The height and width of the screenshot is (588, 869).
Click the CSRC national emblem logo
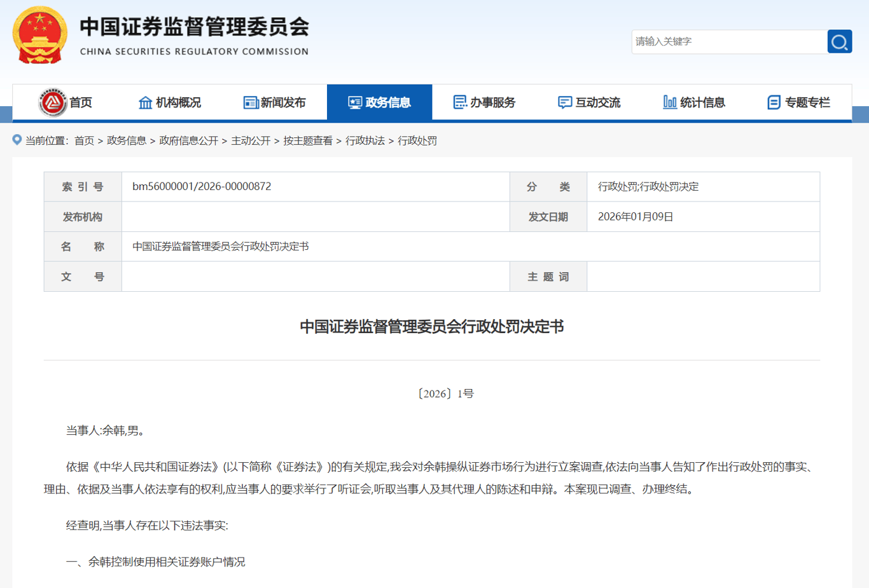click(x=39, y=35)
